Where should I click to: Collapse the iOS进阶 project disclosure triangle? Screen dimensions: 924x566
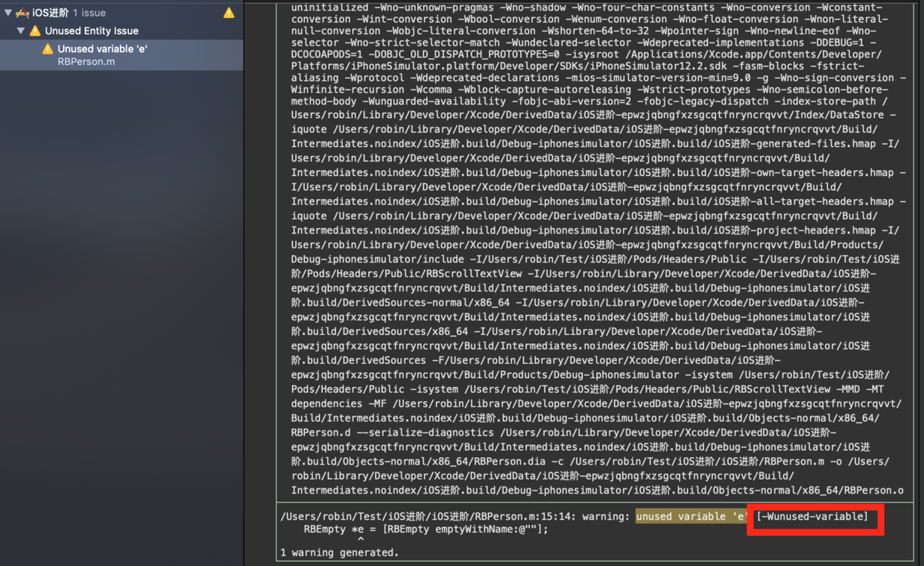[x=7, y=13]
